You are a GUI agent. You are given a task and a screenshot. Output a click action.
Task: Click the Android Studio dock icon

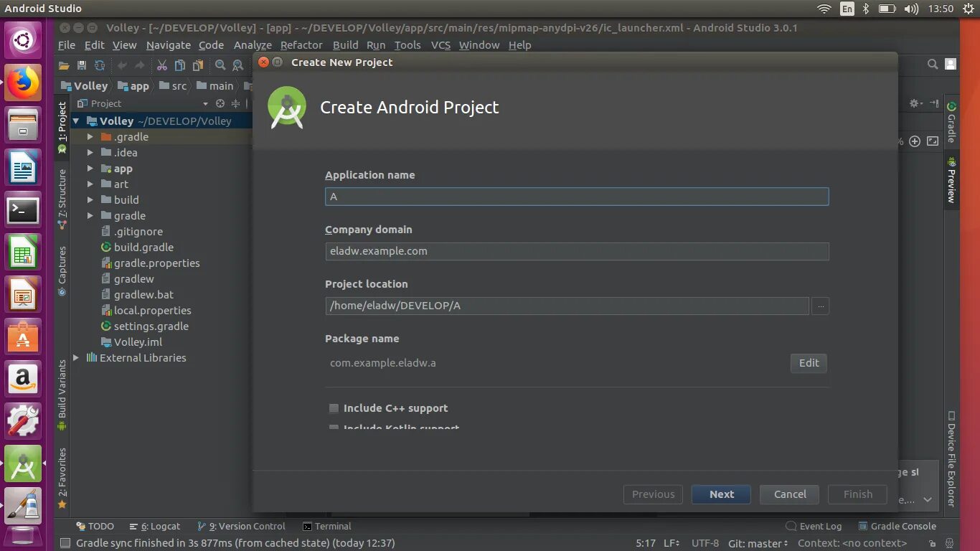(x=23, y=464)
